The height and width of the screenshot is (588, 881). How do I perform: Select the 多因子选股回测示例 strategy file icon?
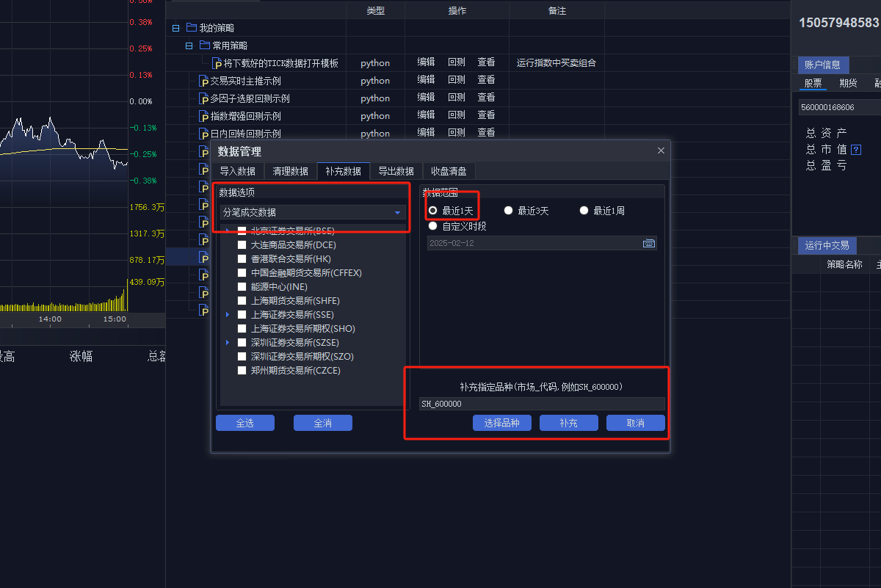204,99
